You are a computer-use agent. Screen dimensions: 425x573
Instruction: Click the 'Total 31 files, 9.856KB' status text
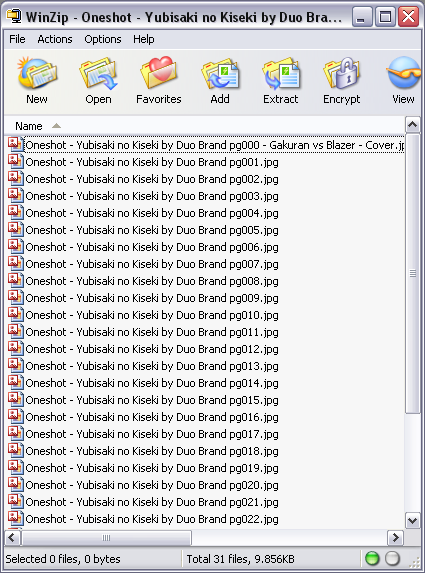click(240, 559)
